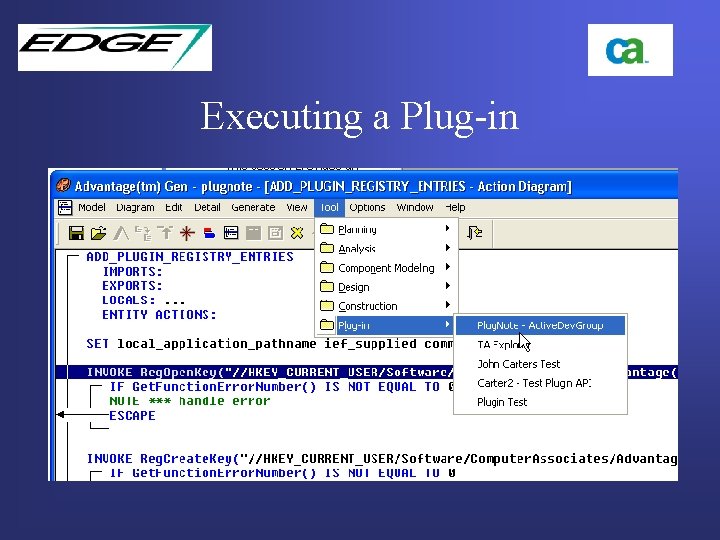Open the View menu
The width and height of the screenshot is (720, 540).
297,208
